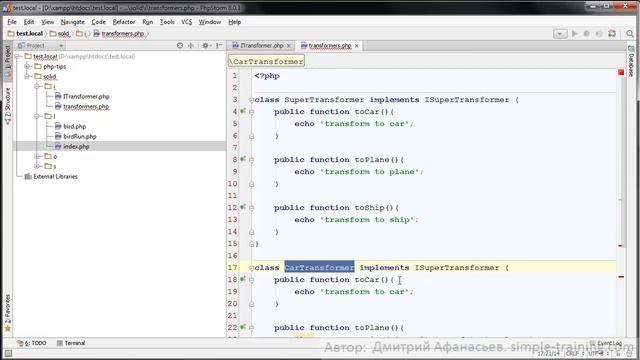Click the Hide Project panel icon
The width and height of the screenshot is (640, 360).
click(219, 46)
